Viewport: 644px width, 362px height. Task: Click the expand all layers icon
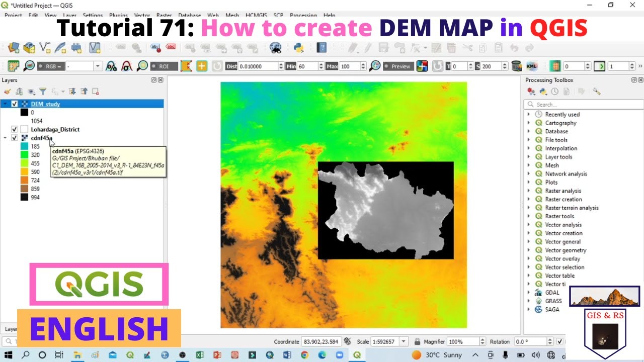[72, 92]
